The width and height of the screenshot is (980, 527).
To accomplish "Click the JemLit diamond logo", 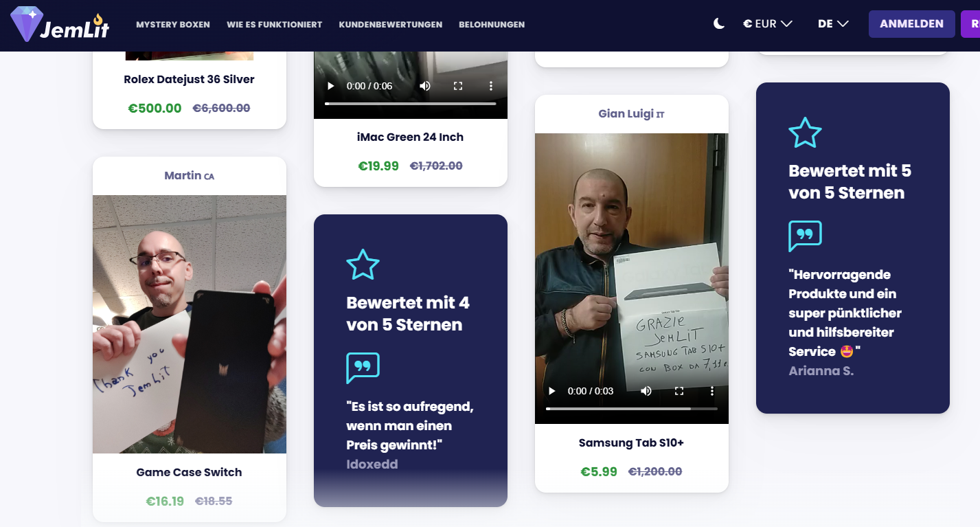I will point(60,25).
